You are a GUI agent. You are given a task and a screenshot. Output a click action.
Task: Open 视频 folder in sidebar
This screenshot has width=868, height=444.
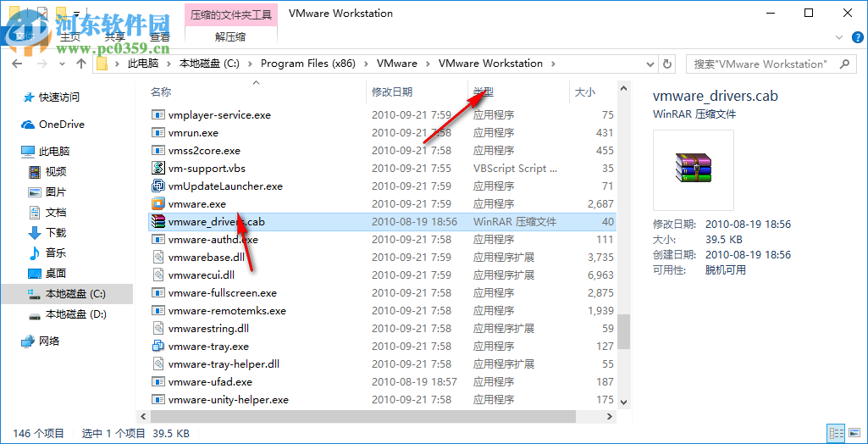56,172
